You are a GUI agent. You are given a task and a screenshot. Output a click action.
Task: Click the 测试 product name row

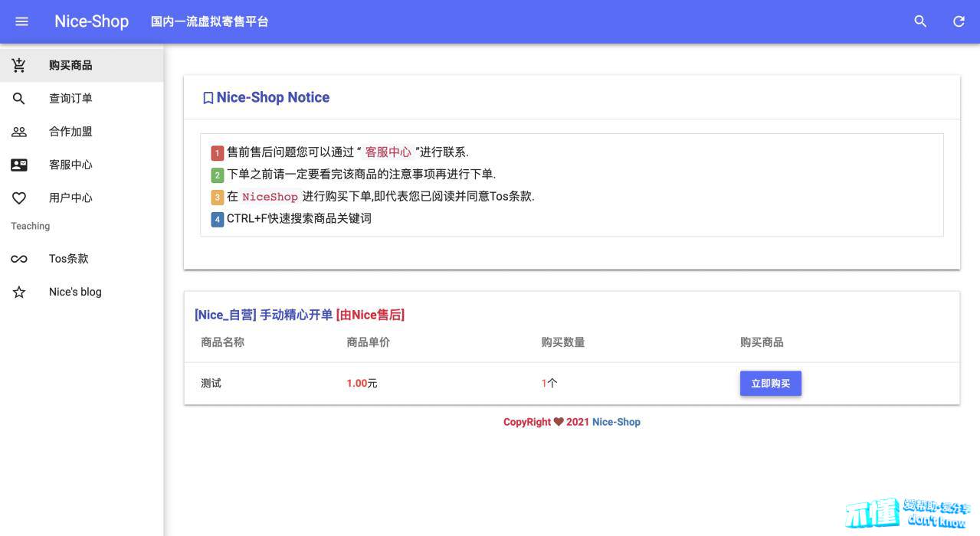point(211,384)
